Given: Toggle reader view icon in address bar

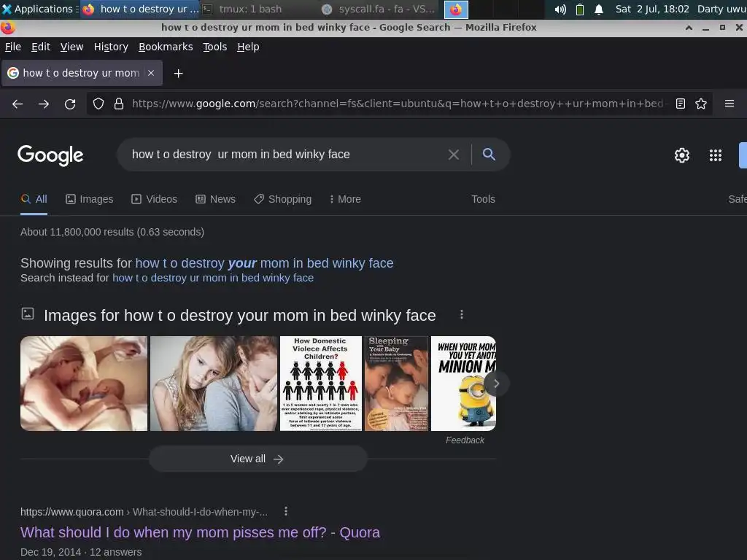Looking at the screenshot, I should (681, 104).
